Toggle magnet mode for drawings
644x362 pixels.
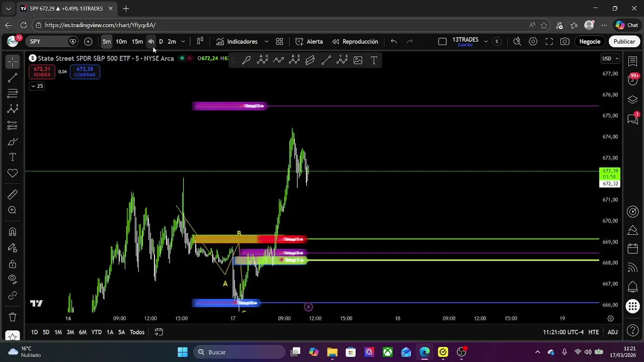point(13,232)
